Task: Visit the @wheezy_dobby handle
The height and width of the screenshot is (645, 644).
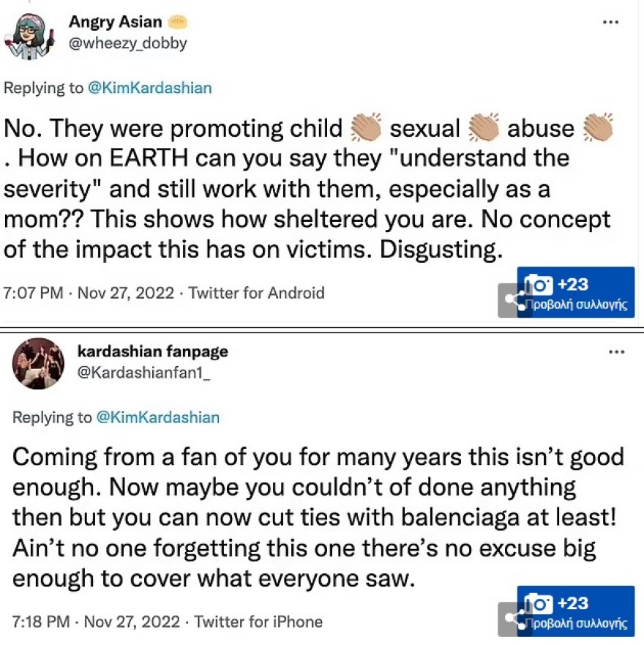Action: pos(127,43)
